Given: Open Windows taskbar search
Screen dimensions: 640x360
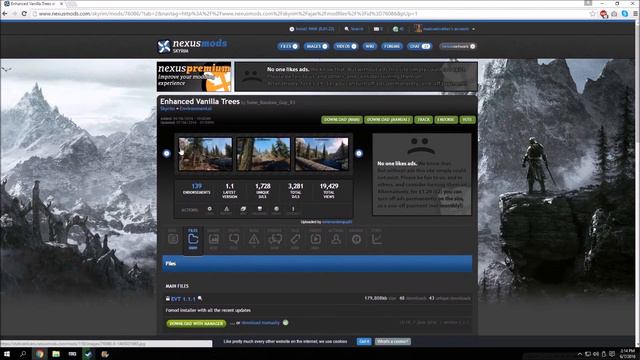Looking at the screenshot, I should click(x=23, y=354).
